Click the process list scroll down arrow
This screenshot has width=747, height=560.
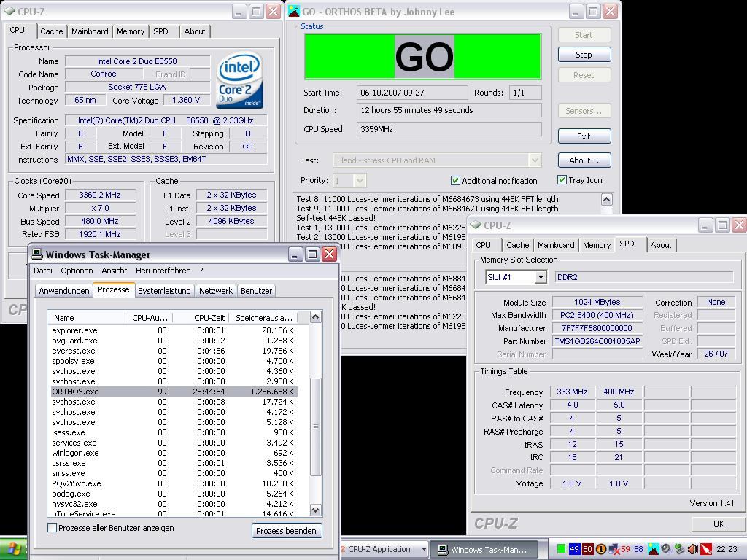pos(315,510)
